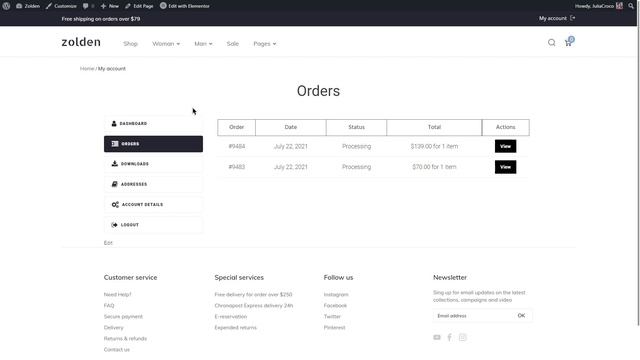Click the logout arrow icon beside My account
This screenshot has height=360, width=640.
click(x=573, y=18)
